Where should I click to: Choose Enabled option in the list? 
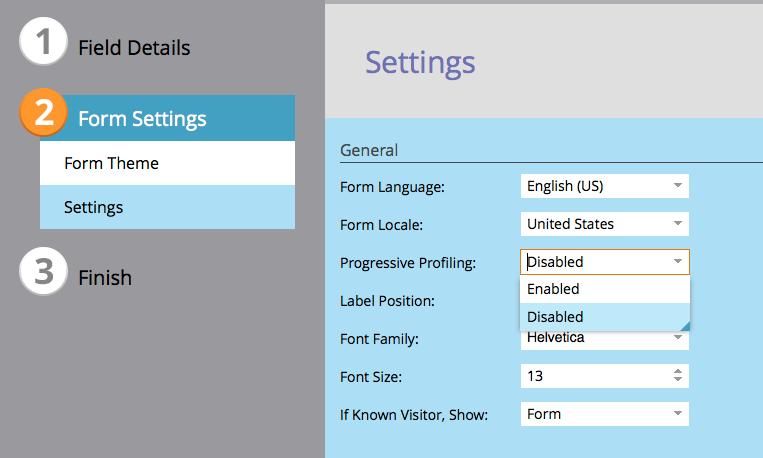coord(553,289)
